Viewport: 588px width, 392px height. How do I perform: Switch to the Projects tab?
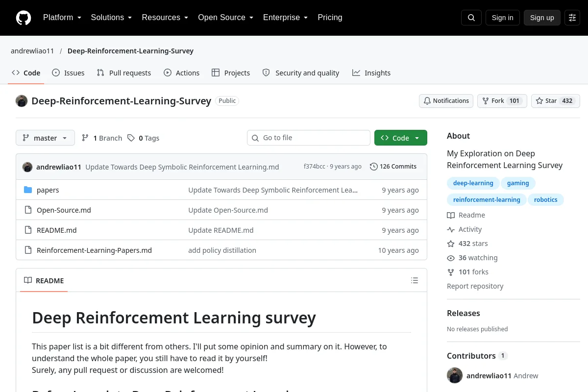coord(231,73)
